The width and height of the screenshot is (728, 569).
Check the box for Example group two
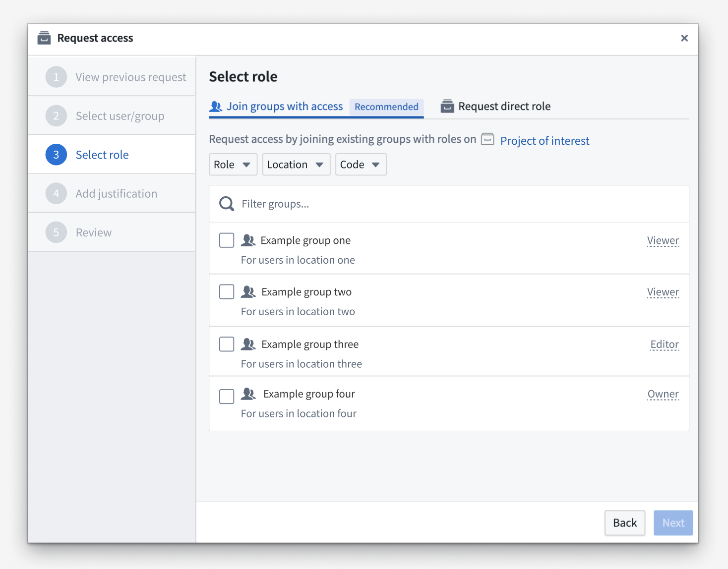coord(227,292)
